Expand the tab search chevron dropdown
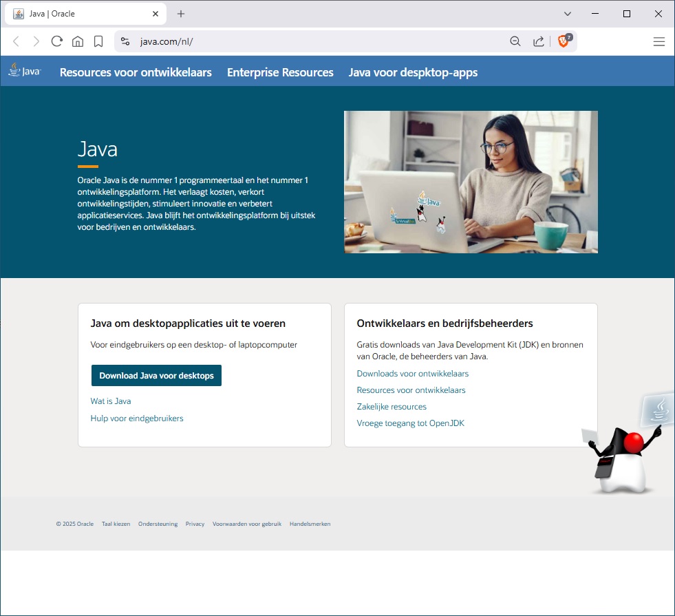Viewport: 675px width, 616px height. tap(568, 14)
